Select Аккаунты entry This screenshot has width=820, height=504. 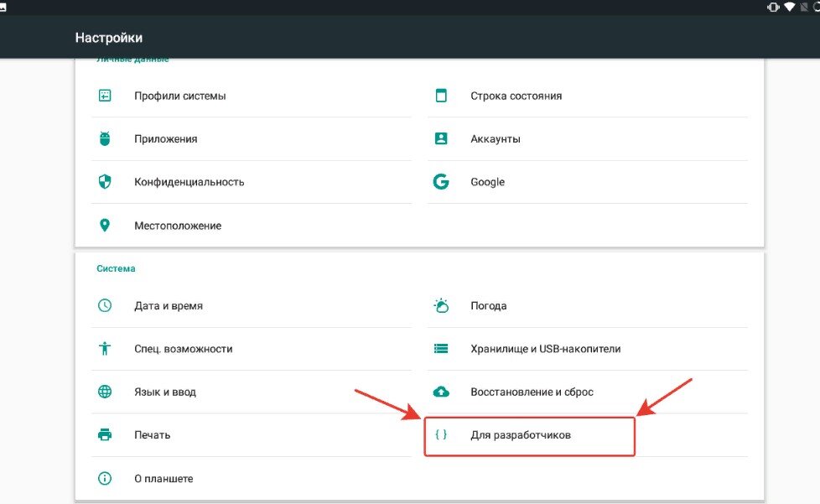[x=496, y=139]
